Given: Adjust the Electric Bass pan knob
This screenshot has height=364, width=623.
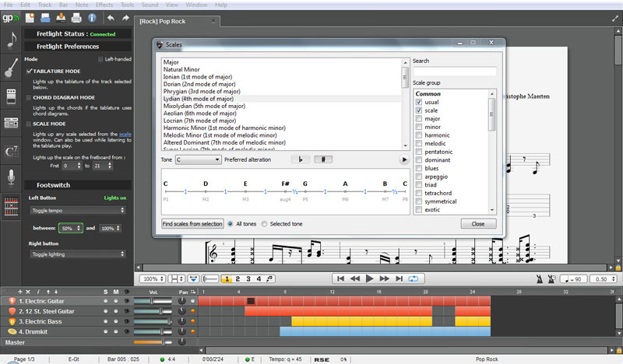Looking at the screenshot, I should click(182, 321).
